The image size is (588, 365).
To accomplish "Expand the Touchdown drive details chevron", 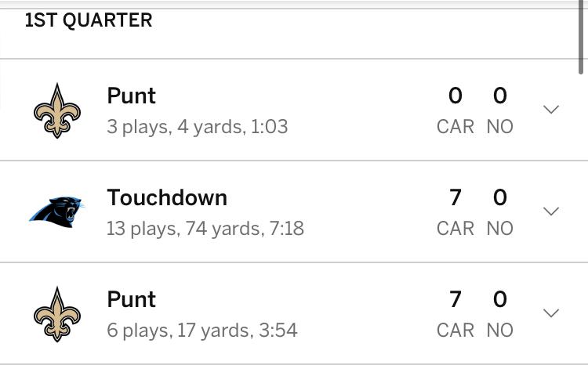I will point(551,211).
